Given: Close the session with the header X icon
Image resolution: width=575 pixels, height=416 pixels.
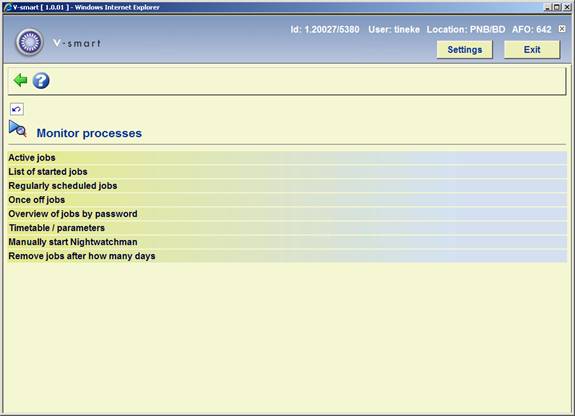Looking at the screenshot, I should coord(562,29).
